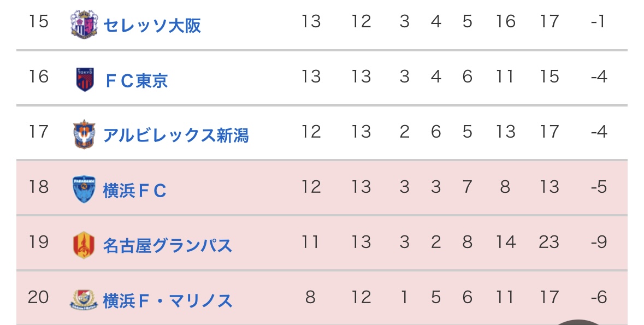
Task: Open the 横浜ＦＣ team link
Action: 135,191
